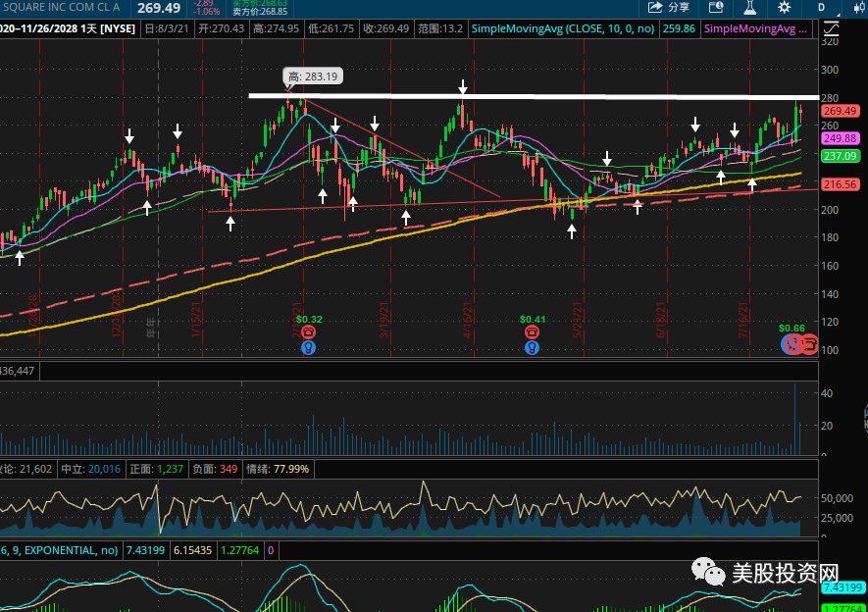Screen dimensions: 868x612
Task: Click the curve drawing-set icon above price axis
Action: click(x=831, y=28)
